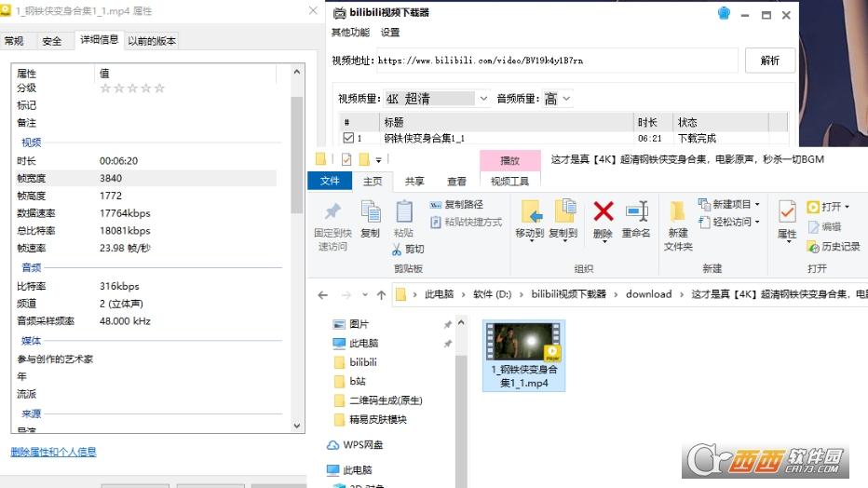The width and height of the screenshot is (868, 488).
Task: Open the 文件 ribbon tab
Action: 330,181
